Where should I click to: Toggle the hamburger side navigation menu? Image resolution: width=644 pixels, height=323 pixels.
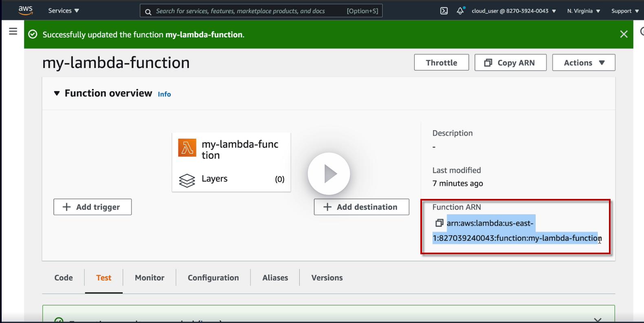click(x=13, y=31)
